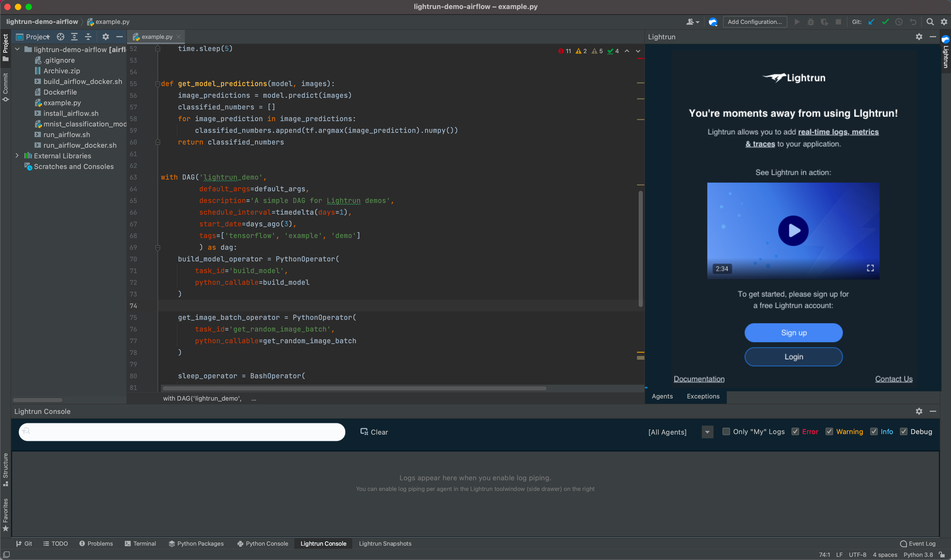
Task: Open the search everywhere magnifier icon
Action: point(930,22)
